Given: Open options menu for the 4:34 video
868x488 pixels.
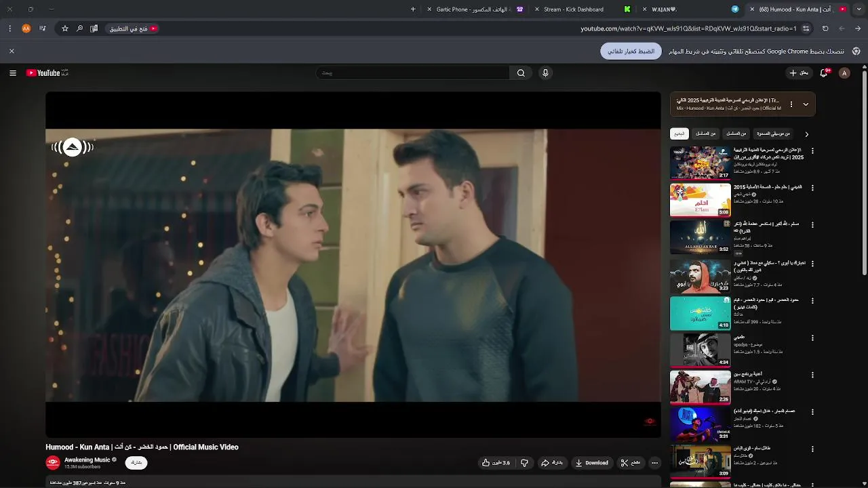Looking at the screenshot, I should pos(812,338).
